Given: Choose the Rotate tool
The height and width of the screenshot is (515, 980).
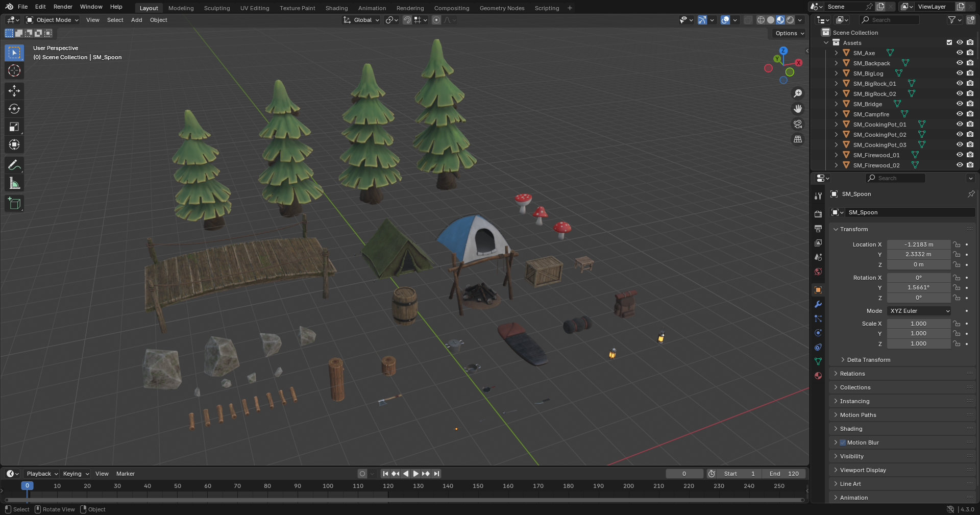Looking at the screenshot, I should [14, 109].
